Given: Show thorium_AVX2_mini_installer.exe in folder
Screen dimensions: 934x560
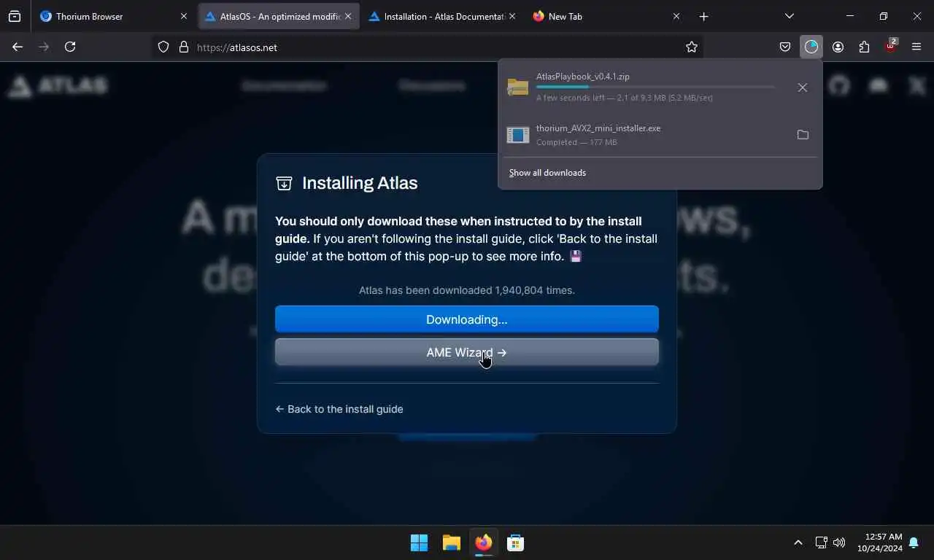Looking at the screenshot, I should click(803, 135).
